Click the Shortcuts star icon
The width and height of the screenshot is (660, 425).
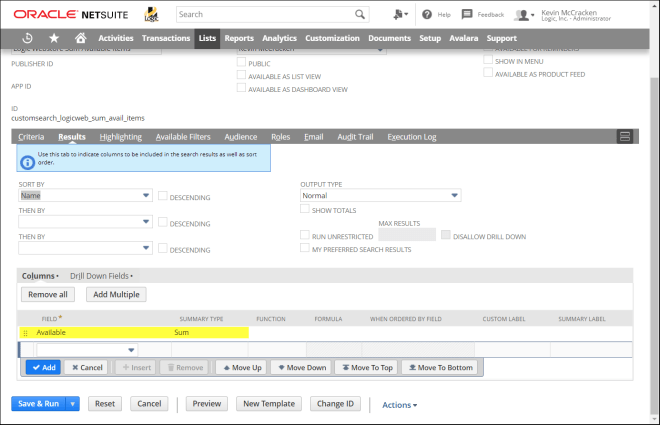click(54, 38)
